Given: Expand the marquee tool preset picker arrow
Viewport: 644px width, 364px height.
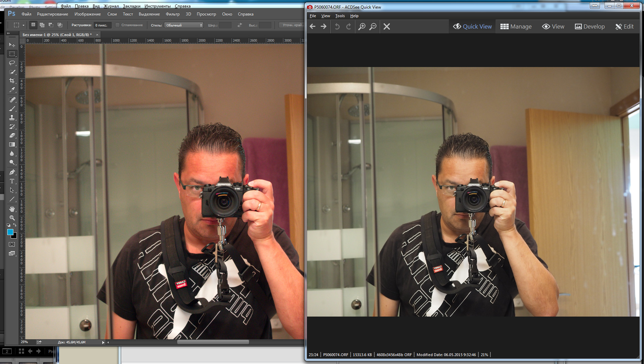Looking at the screenshot, I should pos(23,25).
